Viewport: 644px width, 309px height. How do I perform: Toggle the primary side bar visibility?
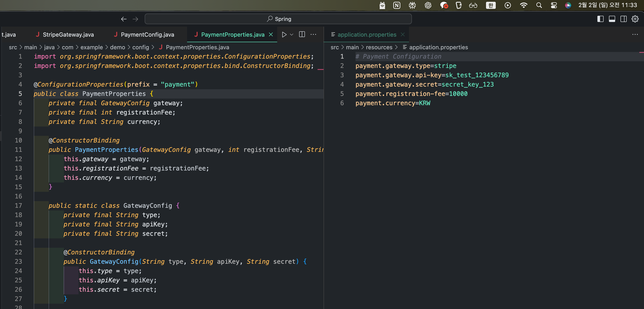600,19
